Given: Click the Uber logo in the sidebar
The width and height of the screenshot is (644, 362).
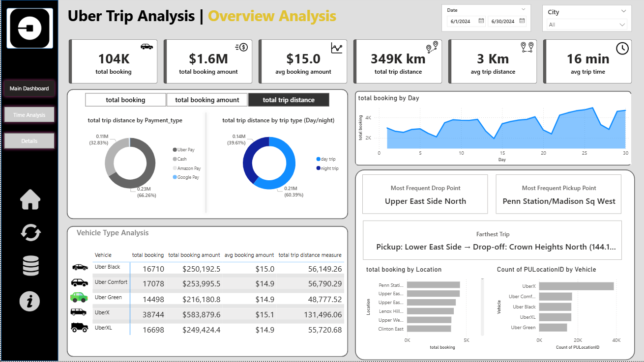Looking at the screenshot, I should [x=30, y=28].
